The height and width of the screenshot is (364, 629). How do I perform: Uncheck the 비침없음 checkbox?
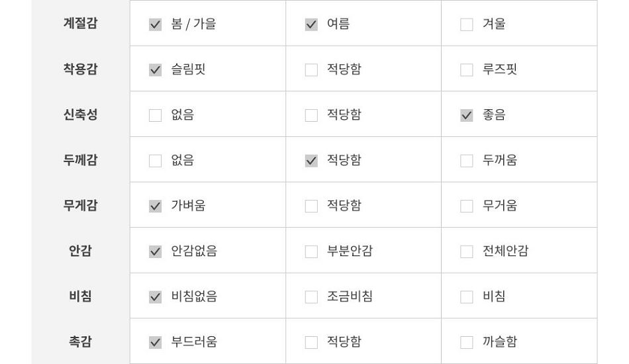coord(155,297)
